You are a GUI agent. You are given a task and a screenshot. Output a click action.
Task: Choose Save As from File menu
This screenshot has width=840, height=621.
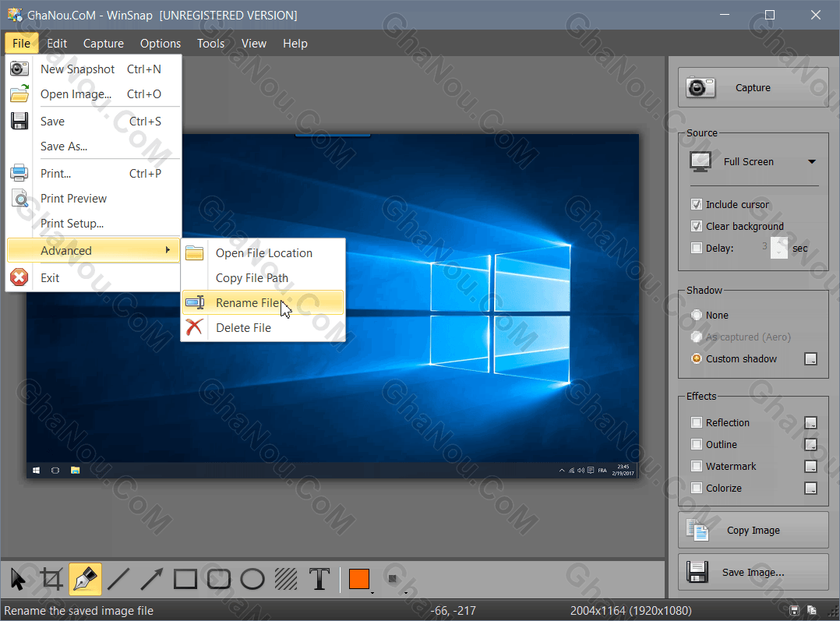click(94, 146)
